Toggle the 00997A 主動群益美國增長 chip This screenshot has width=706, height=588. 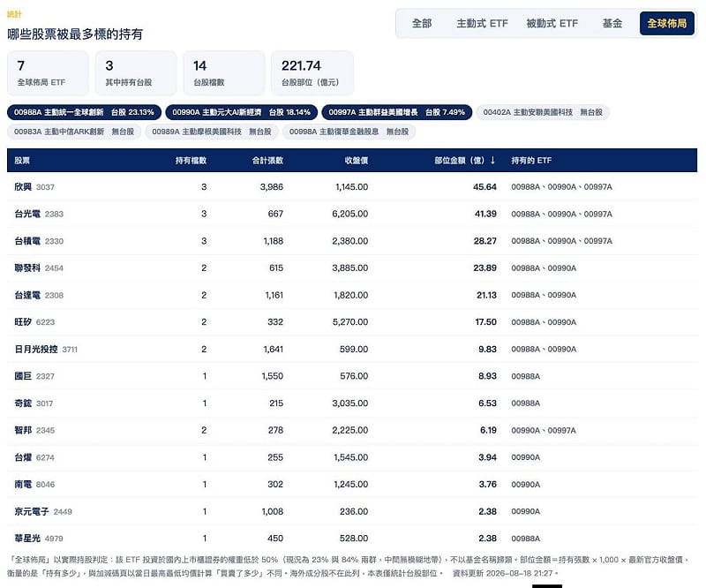[x=396, y=112]
